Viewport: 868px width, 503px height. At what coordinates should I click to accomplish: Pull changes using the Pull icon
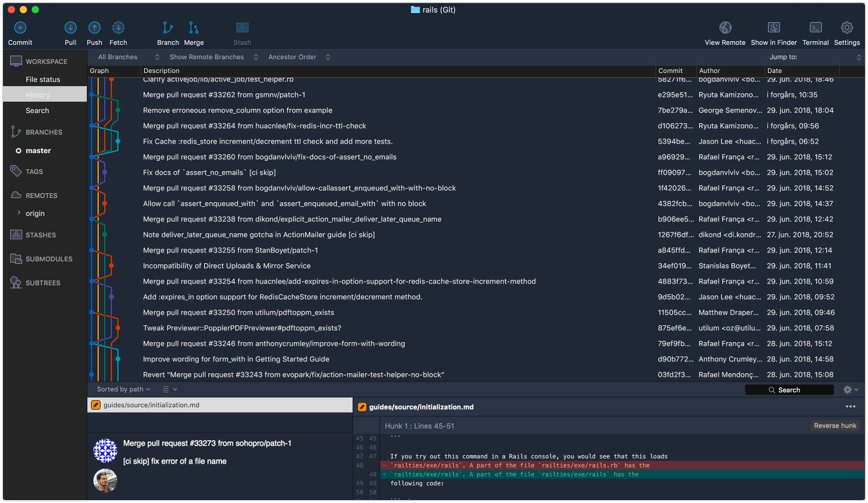71,28
